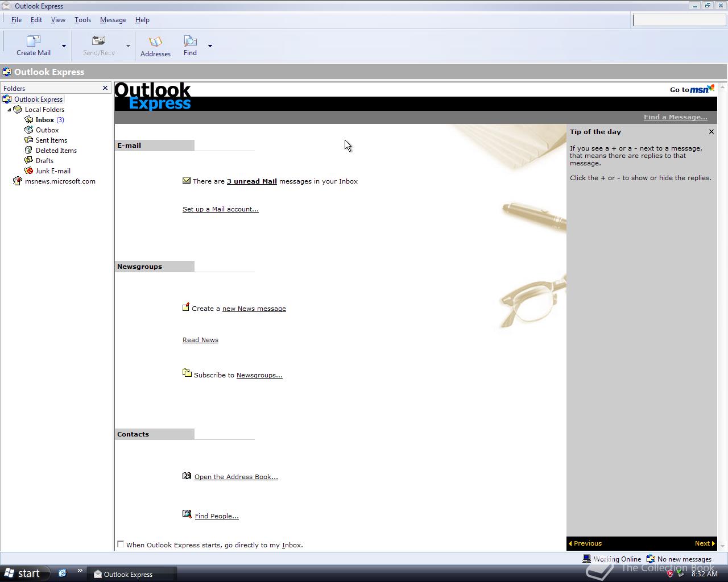Open the Tools menu
The image size is (728, 582).
[82, 20]
